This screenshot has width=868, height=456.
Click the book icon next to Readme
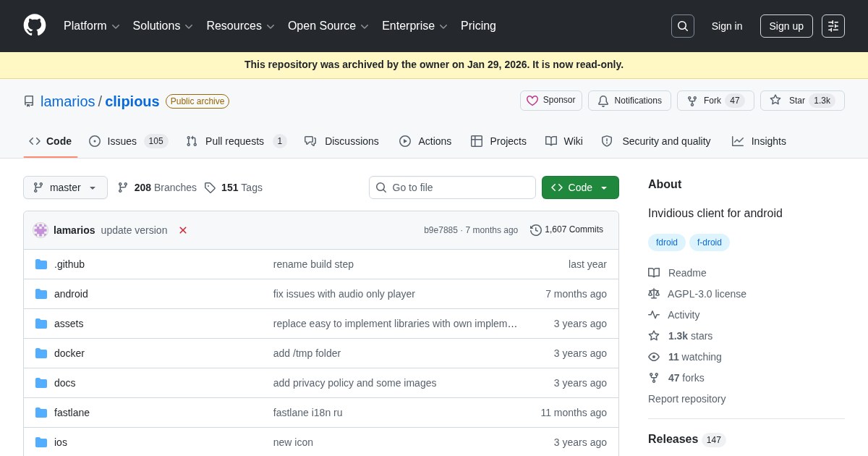[x=654, y=273]
